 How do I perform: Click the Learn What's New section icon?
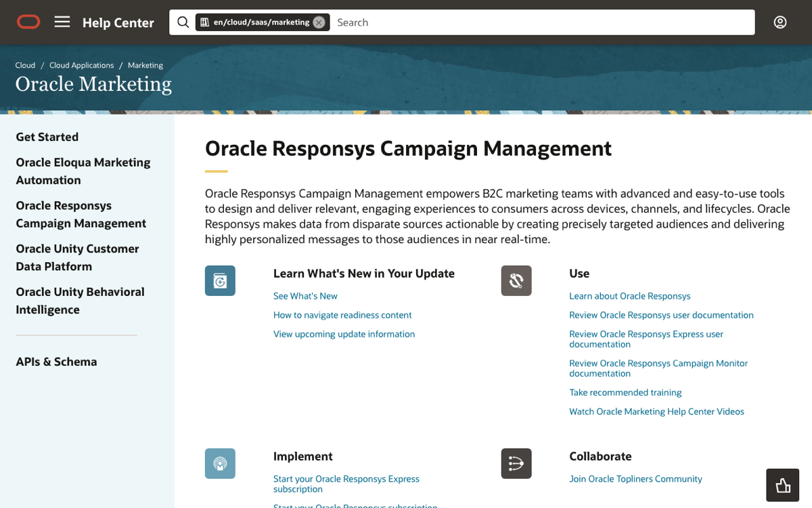[220, 280]
